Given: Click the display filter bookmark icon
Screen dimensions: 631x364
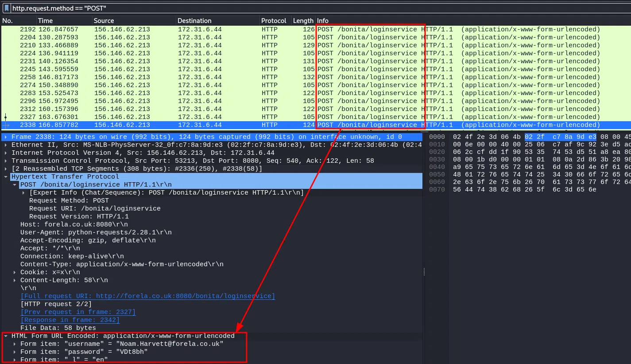Looking at the screenshot, I should (x=7, y=8).
